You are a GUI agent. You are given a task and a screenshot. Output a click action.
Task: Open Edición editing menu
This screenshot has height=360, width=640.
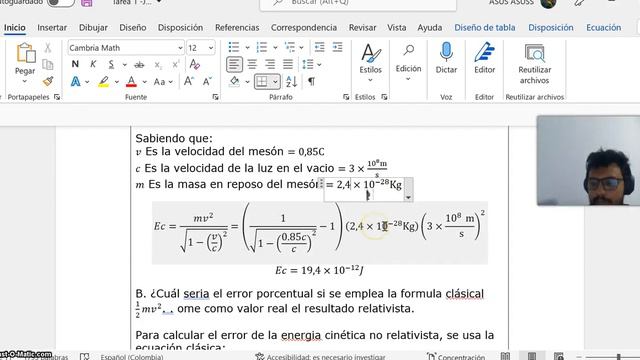coord(408,62)
